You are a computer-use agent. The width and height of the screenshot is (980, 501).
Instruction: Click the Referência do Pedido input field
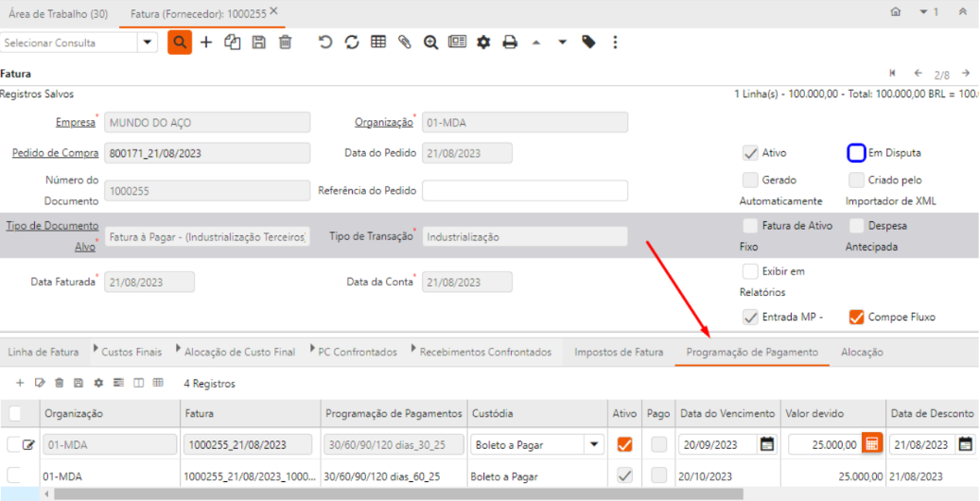525,190
